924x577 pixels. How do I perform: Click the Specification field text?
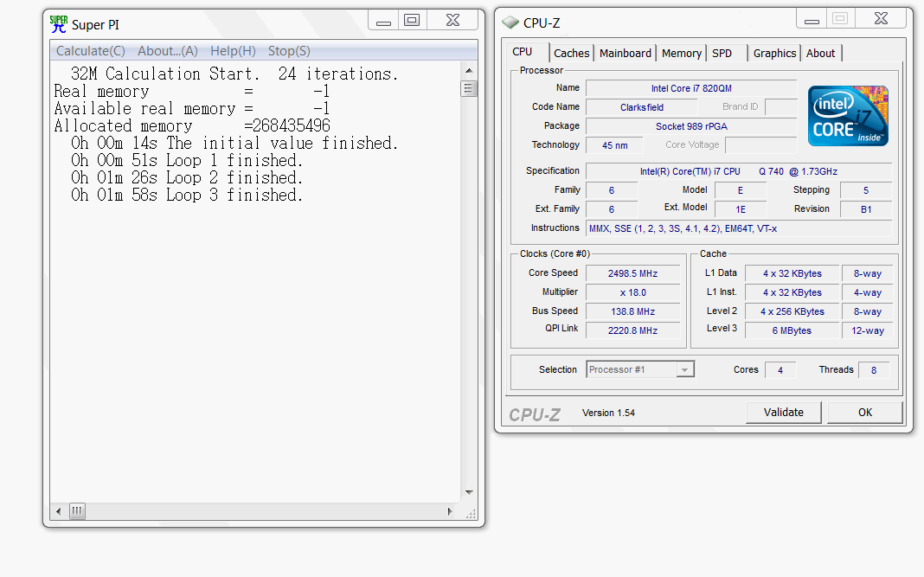(738, 171)
